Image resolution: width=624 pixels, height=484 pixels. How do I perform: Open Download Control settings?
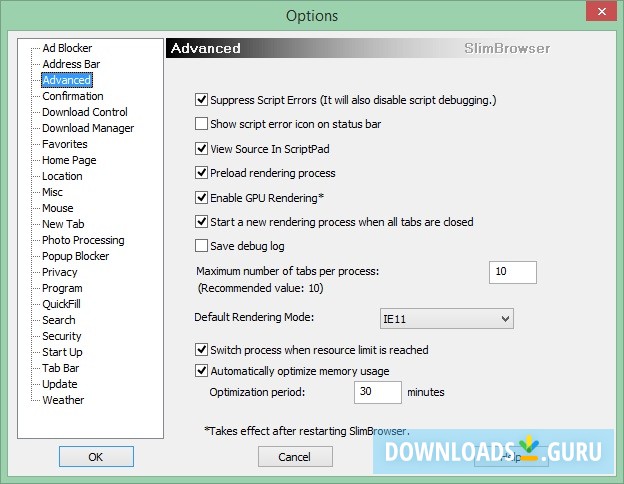[x=85, y=112]
